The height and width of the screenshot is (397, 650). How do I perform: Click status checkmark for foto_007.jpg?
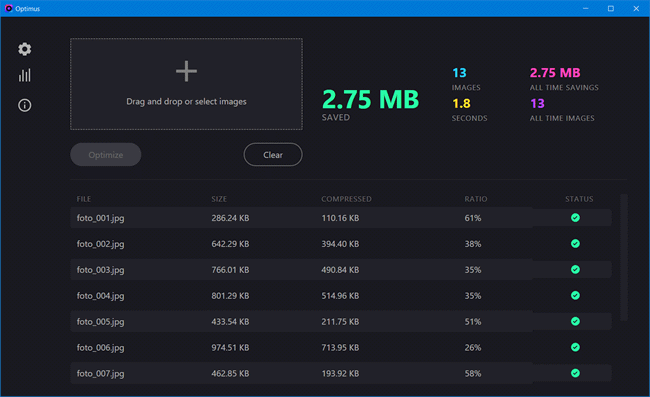click(x=575, y=373)
